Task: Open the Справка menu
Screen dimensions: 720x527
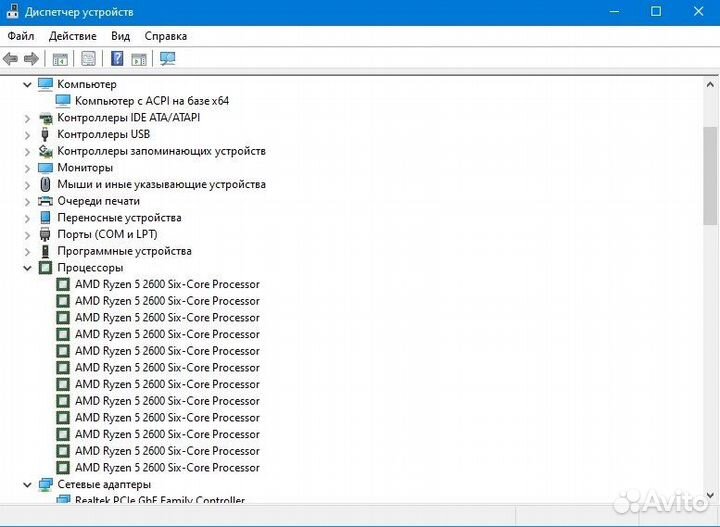Action: tap(165, 36)
